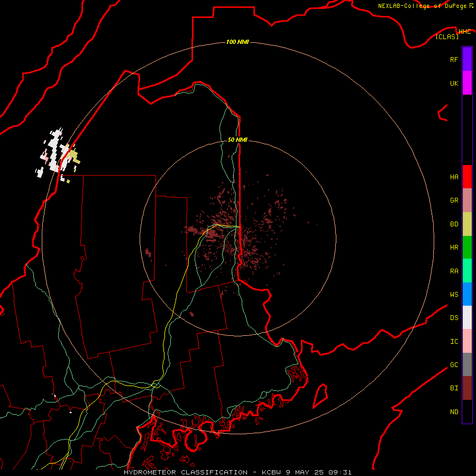Click the UK magenta legend swatch
The height and width of the screenshot is (476, 476).
point(467,83)
